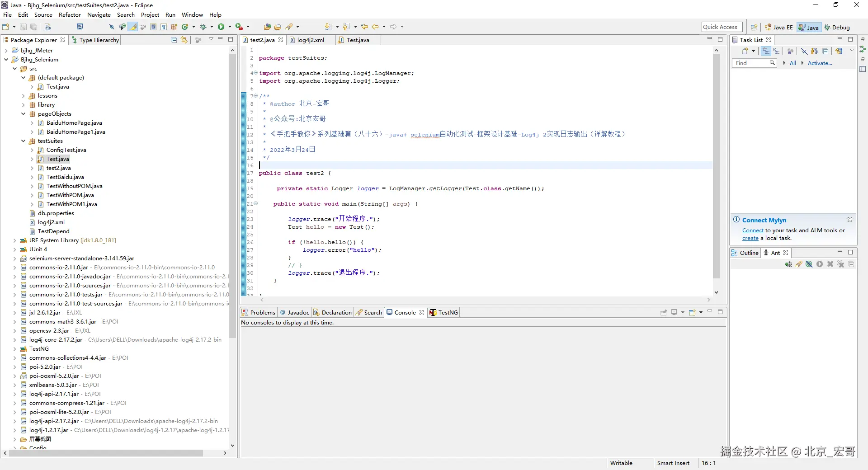Click Add Buildfiles icon in Ant view
This screenshot has width=868, height=470.
pos(788,264)
